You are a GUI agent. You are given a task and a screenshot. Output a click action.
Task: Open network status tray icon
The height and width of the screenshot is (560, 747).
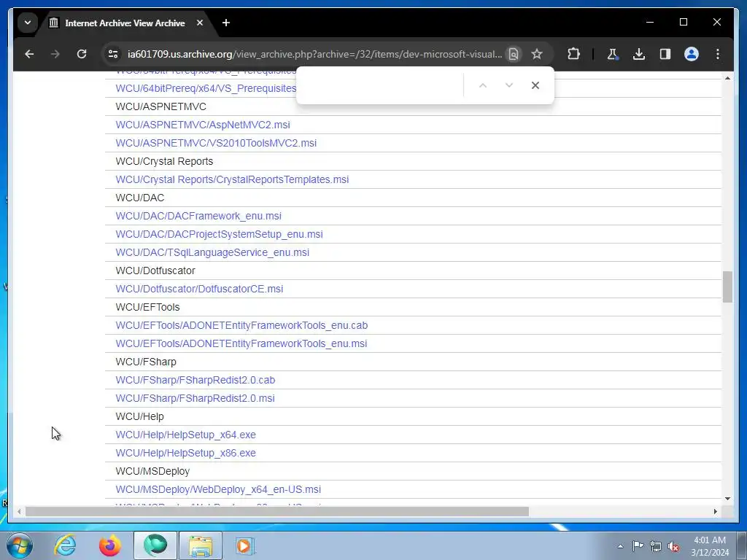point(656,546)
